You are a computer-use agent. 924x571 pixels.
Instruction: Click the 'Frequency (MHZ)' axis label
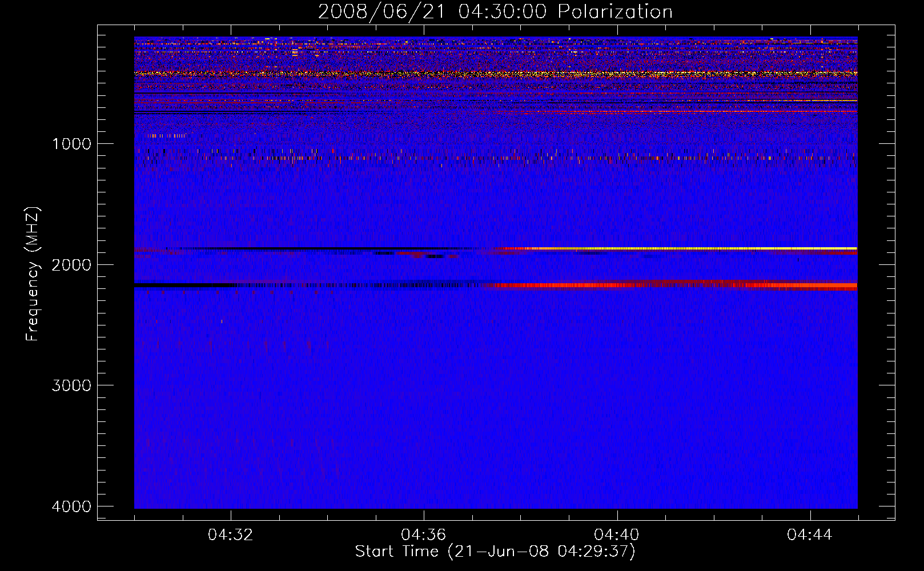(33, 274)
